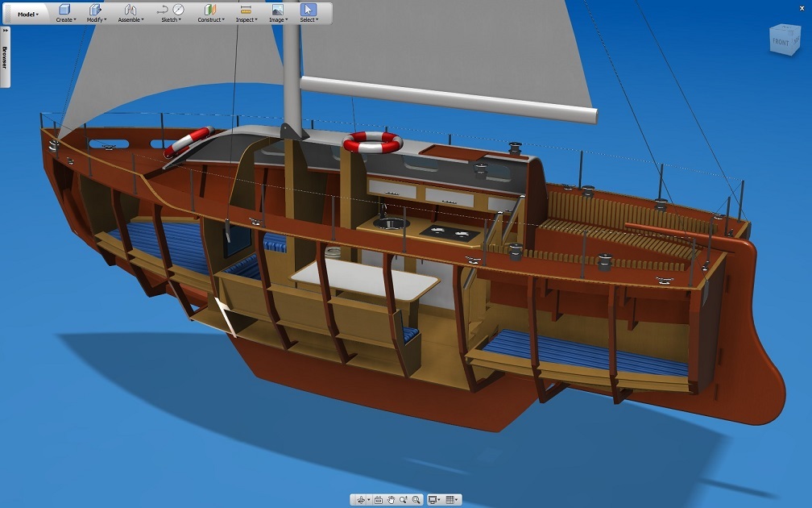This screenshot has height=508, width=812.
Task: Click the Image picture icon
Action: tap(277, 10)
